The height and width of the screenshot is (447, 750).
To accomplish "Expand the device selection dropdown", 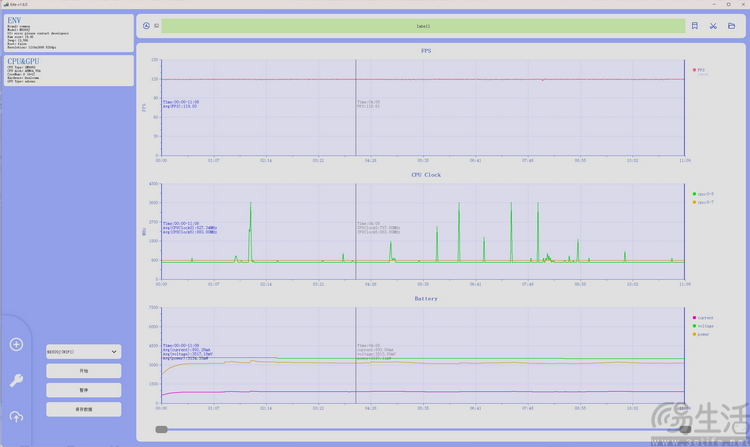I will (x=83, y=352).
